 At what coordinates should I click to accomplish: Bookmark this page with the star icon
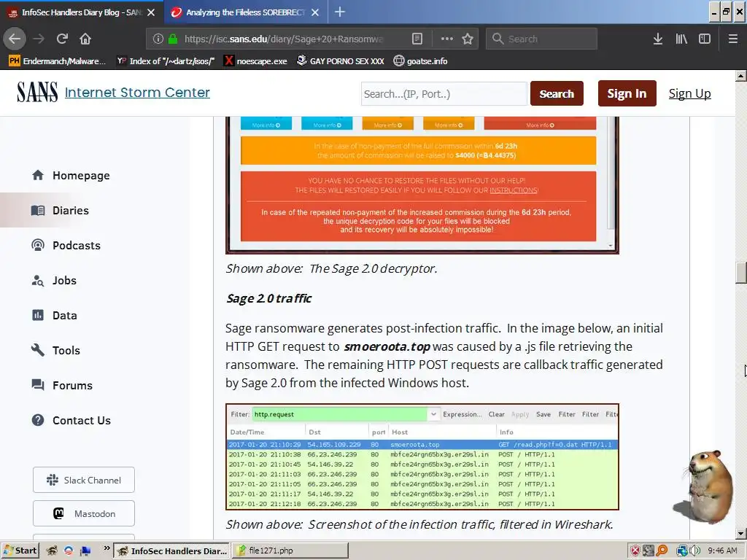coord(468,39)
